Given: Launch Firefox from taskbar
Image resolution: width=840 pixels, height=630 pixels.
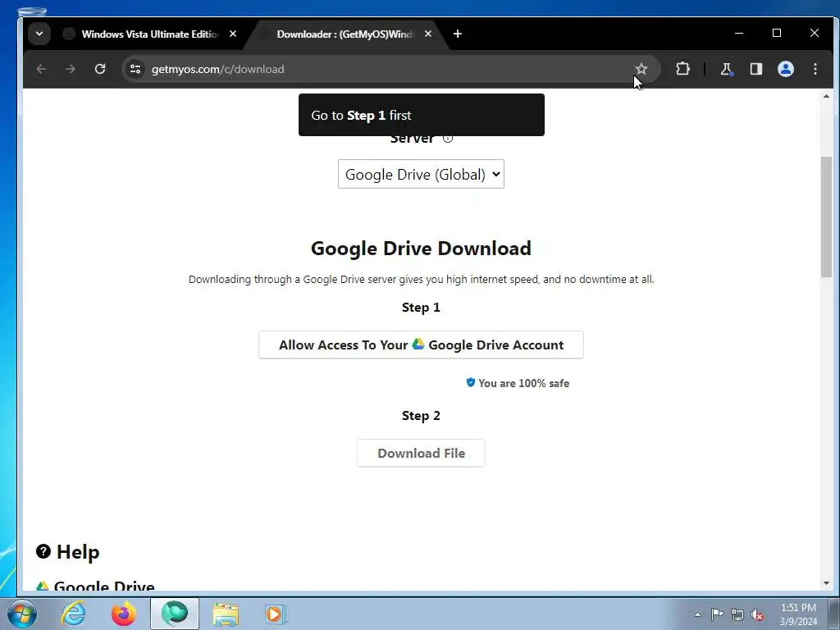Looking at the screenshot, I should click(124, 614).
